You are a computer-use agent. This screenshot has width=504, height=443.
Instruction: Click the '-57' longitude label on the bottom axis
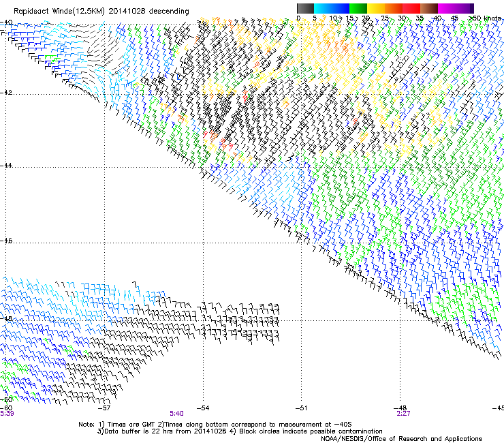[x=104, y=408]
